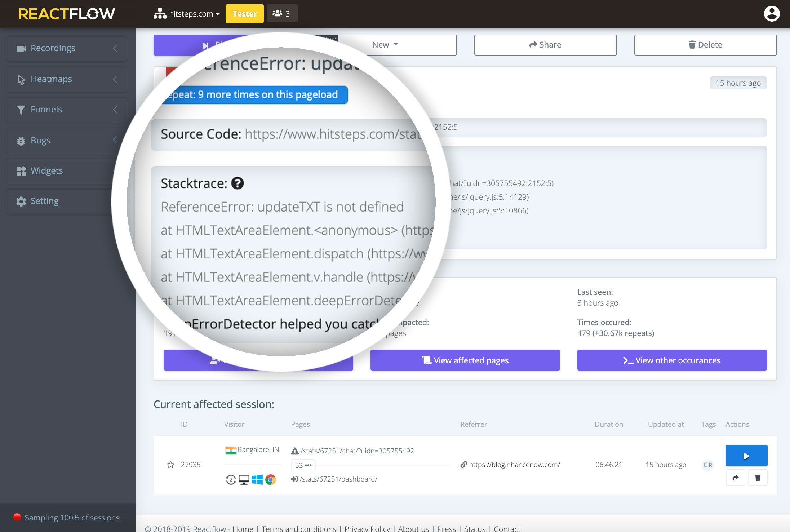Open the Recordings sidebar section
This screenshot has height=532, width=790.
click(x=67, y=48)
